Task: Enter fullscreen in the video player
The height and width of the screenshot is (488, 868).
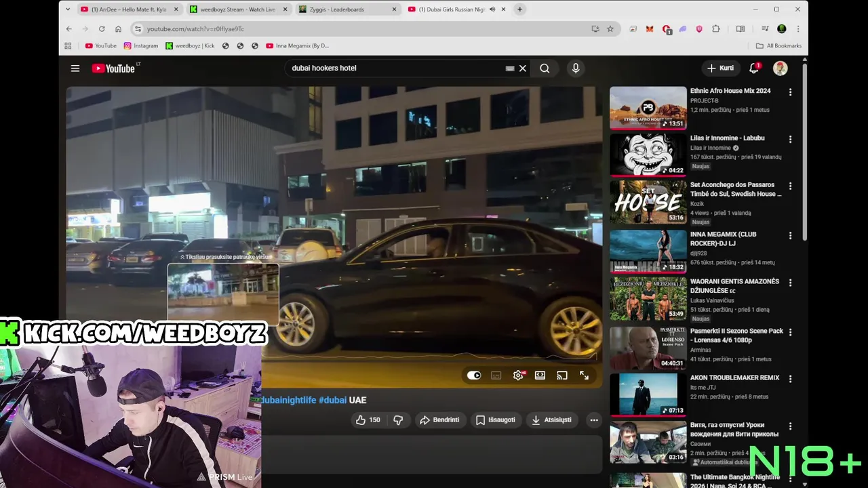Action: pos(584,375)
